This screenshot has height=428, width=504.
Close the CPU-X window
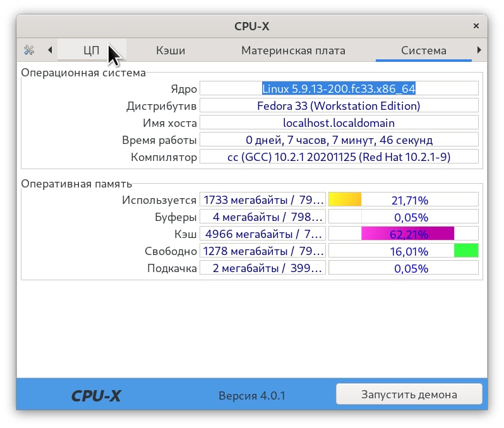point(476,26)
